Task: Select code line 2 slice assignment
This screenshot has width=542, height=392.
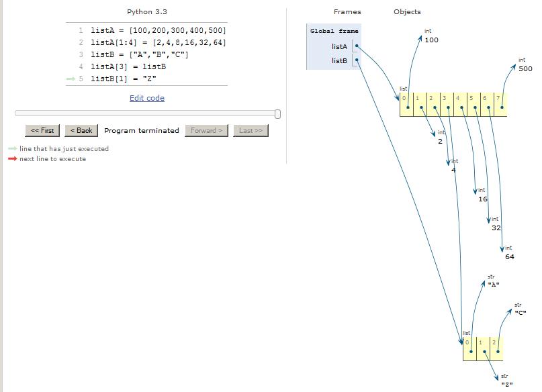Action: pos(159,43)
